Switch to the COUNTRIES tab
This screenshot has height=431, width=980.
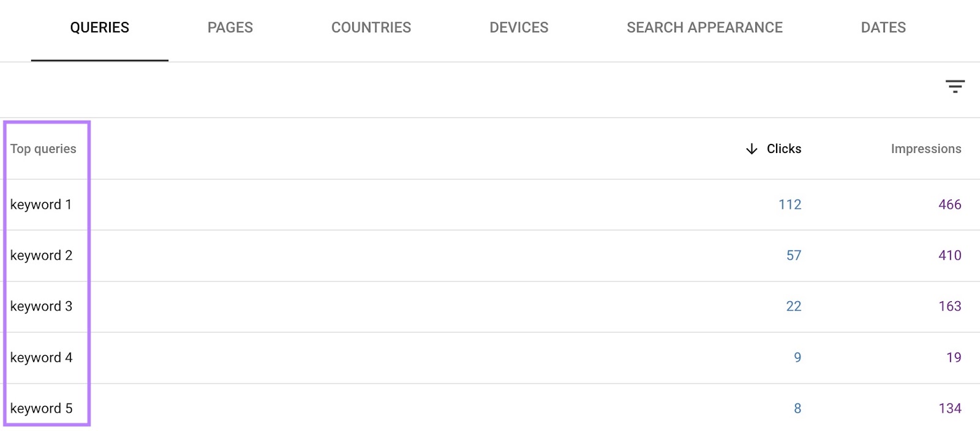pyautogui.click(x=371, y=27)
